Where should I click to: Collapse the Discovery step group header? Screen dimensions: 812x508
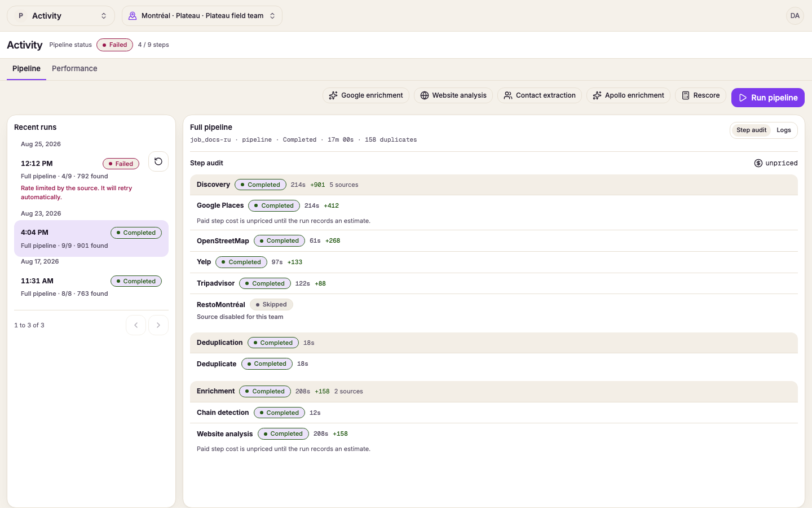click(494, 185)
